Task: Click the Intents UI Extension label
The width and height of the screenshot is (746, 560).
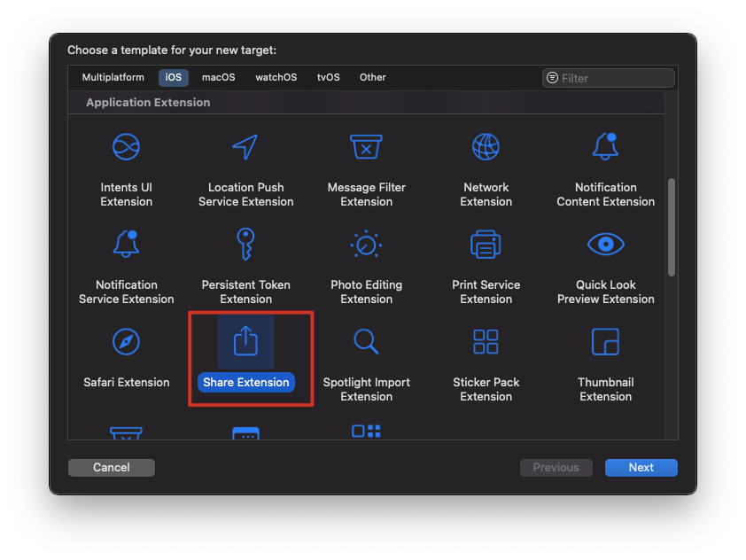Action: (x=126, y=194)
